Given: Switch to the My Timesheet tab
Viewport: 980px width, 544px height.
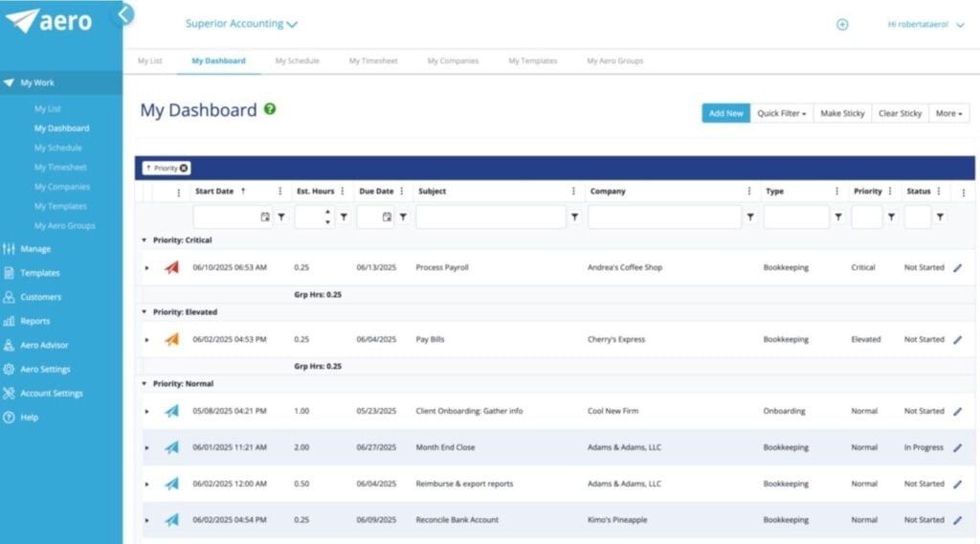Looking at the screenshot, I should (x=373, y=60).
